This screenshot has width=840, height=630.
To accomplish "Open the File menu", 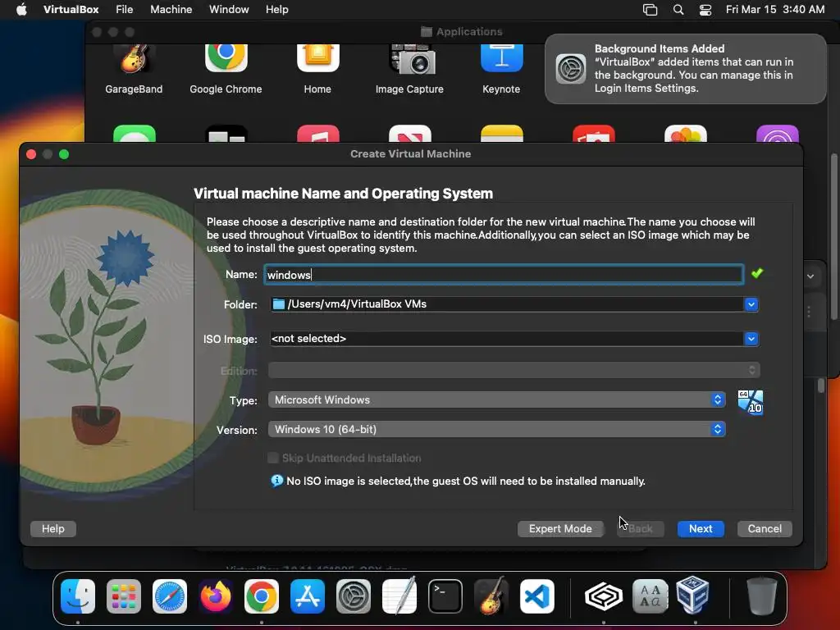I will (x=125, y=10).
